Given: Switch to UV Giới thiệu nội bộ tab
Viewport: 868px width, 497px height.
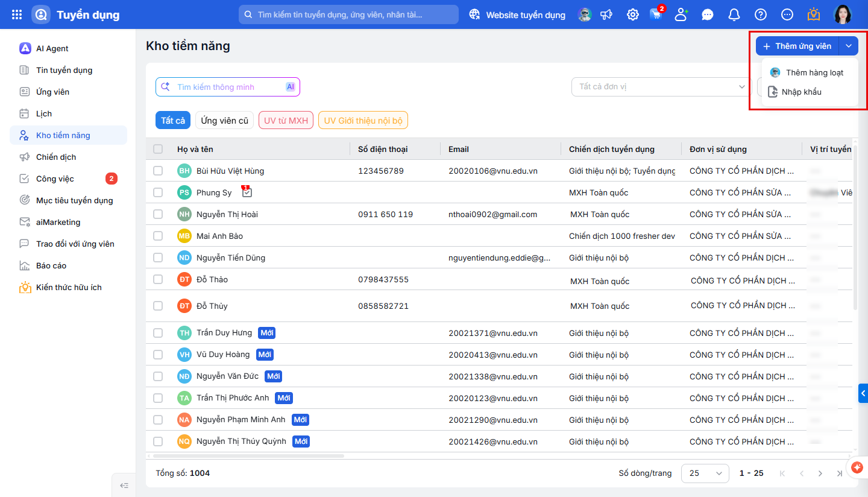Looking at the screenshot, I should [363, 120].
